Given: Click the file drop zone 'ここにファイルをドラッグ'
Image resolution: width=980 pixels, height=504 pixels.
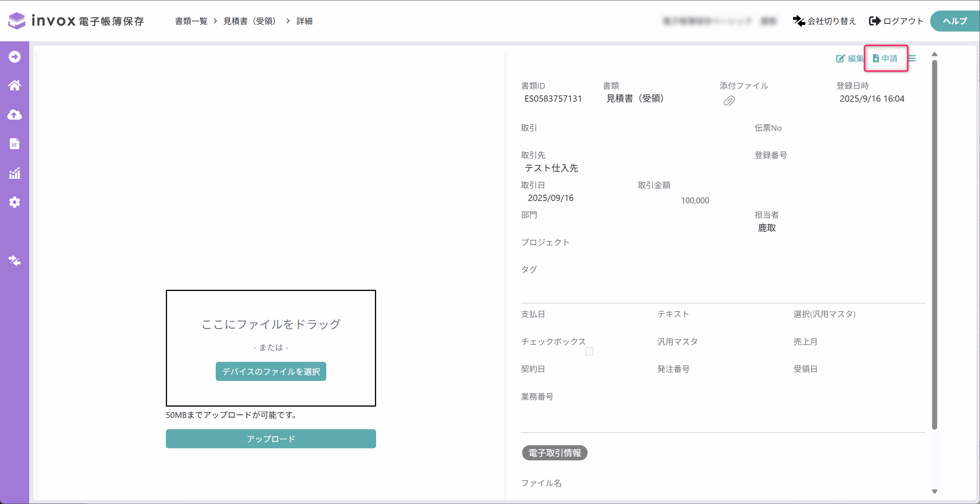Looking at the screenshot, I should click(271, 348).
